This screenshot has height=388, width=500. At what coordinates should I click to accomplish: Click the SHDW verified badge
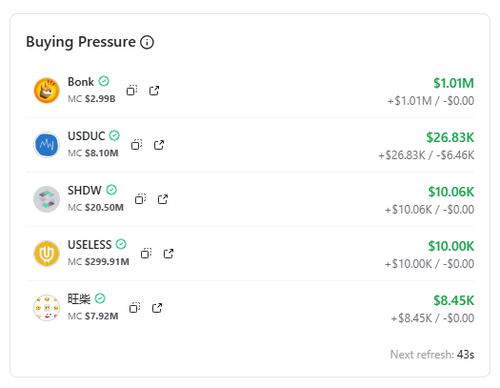pyautogui.click(x=111, y=190)
